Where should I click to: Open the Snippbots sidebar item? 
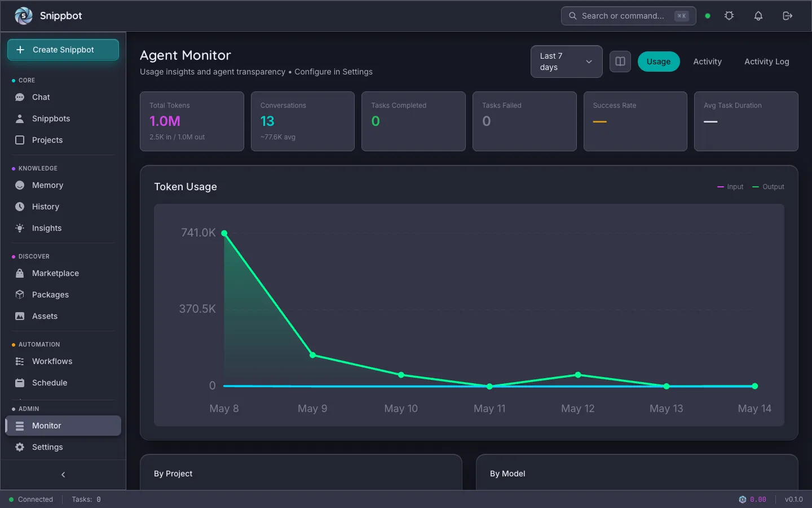63,119
